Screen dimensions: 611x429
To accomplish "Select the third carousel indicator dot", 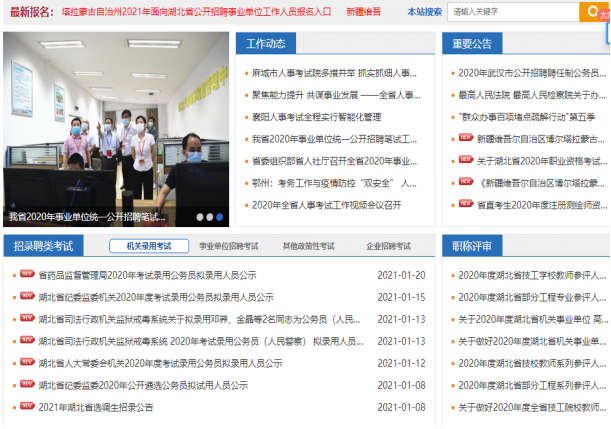I will (x=220, y=216).
